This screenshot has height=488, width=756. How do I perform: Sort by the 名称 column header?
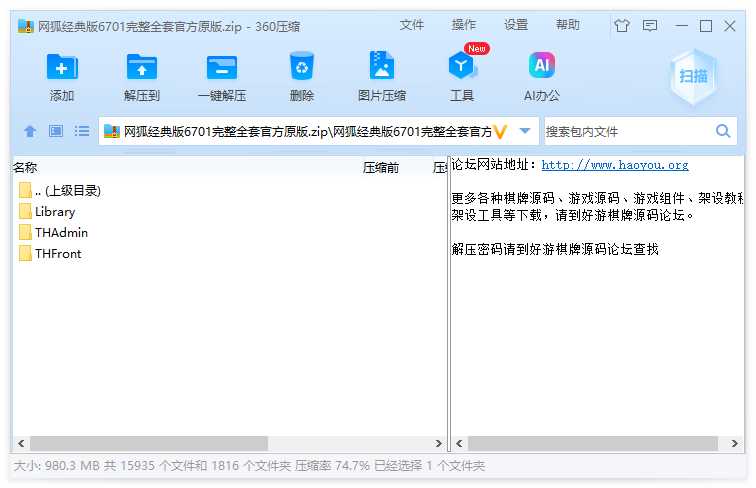click(x=25, y=167)
